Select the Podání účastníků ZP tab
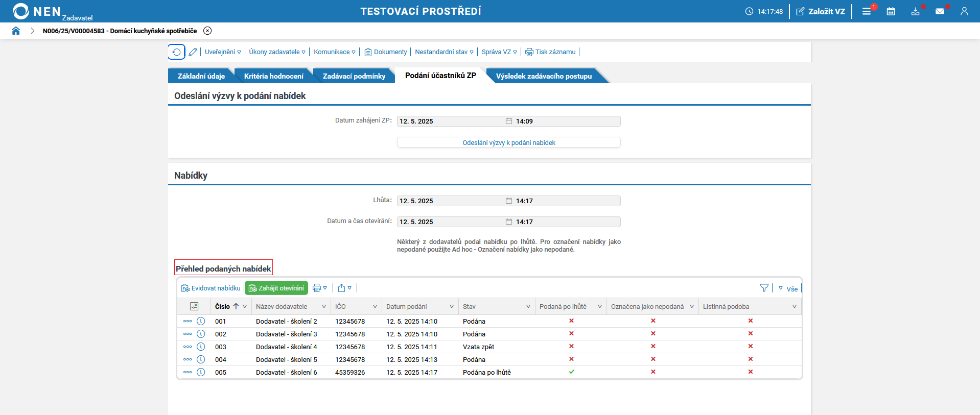This screenshot has width=980, height=415. [x=440, y=76]
